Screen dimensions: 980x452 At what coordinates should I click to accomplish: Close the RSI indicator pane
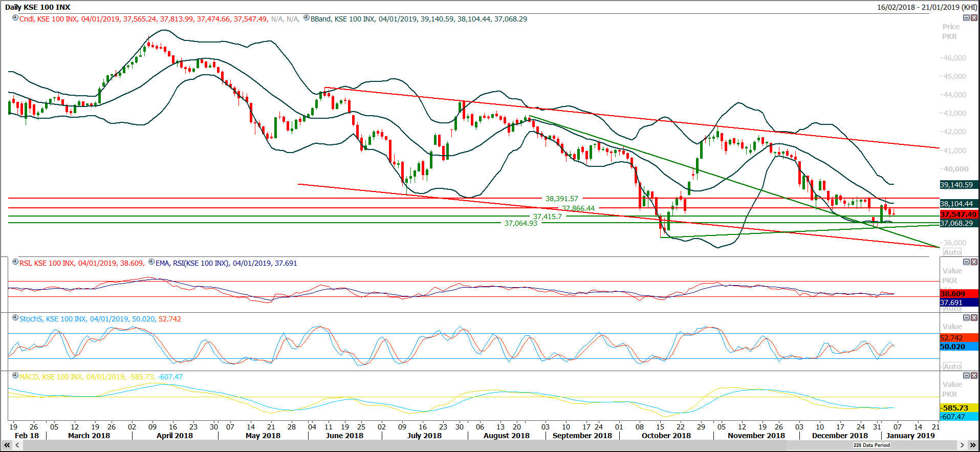pos(974,262)
